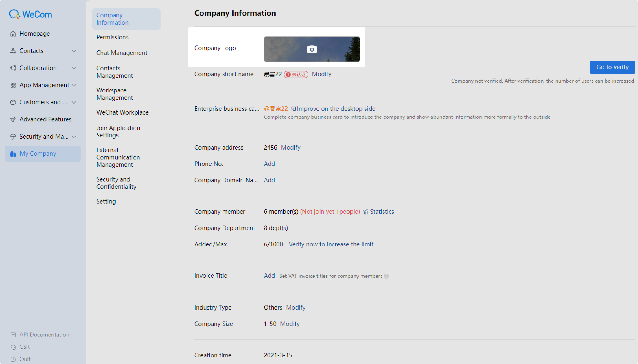The height and width of the screenshot is (364, 638).
Task: Open Advanced Features menu item
Action: pos(43,120)
